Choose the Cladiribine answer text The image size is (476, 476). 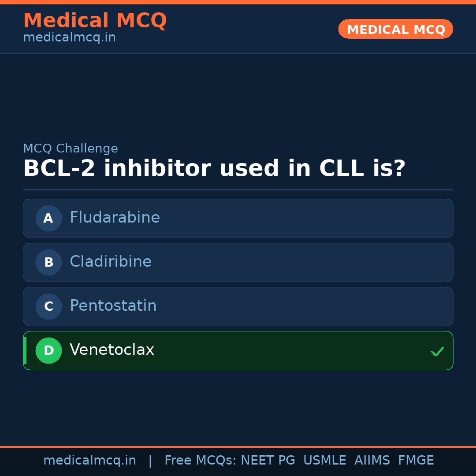click(111, 262)
